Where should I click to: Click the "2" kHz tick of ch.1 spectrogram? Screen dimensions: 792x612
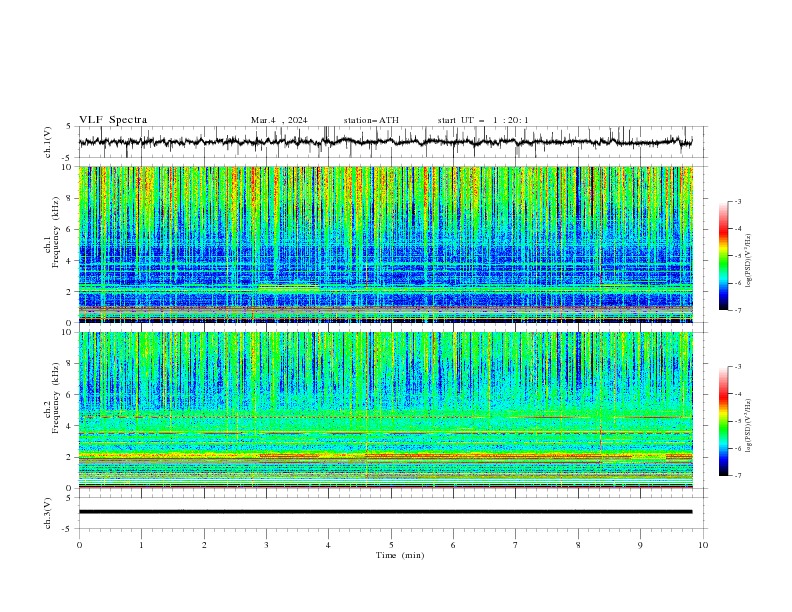click(70, 292)
